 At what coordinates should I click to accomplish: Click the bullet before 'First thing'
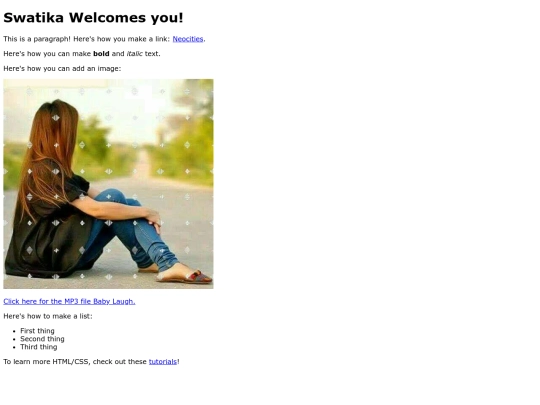point(14,331)
